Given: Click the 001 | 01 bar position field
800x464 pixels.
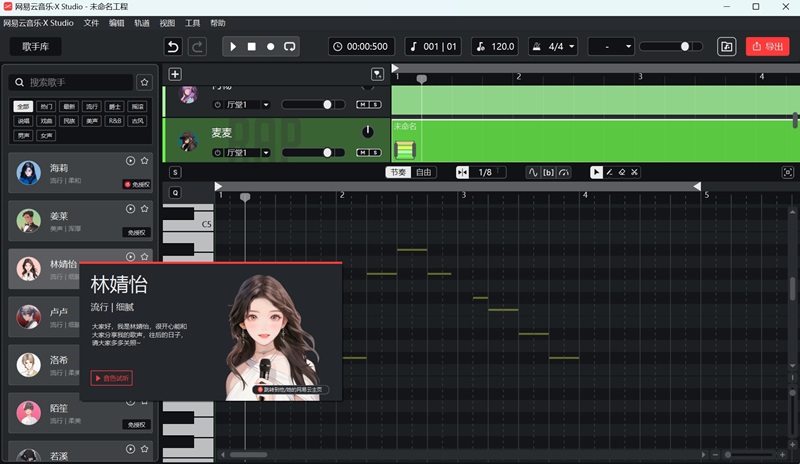Looking at the screenshot, I should 433,46.
